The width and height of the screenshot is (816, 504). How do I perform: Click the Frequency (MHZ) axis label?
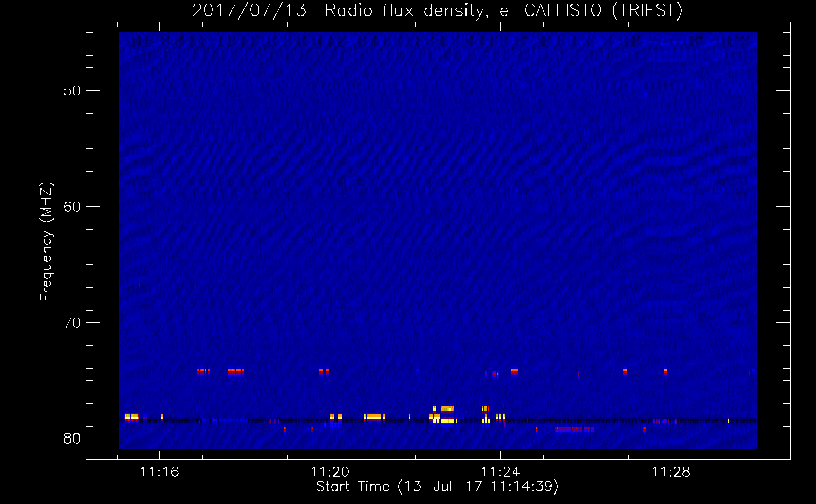coord(46,241)
